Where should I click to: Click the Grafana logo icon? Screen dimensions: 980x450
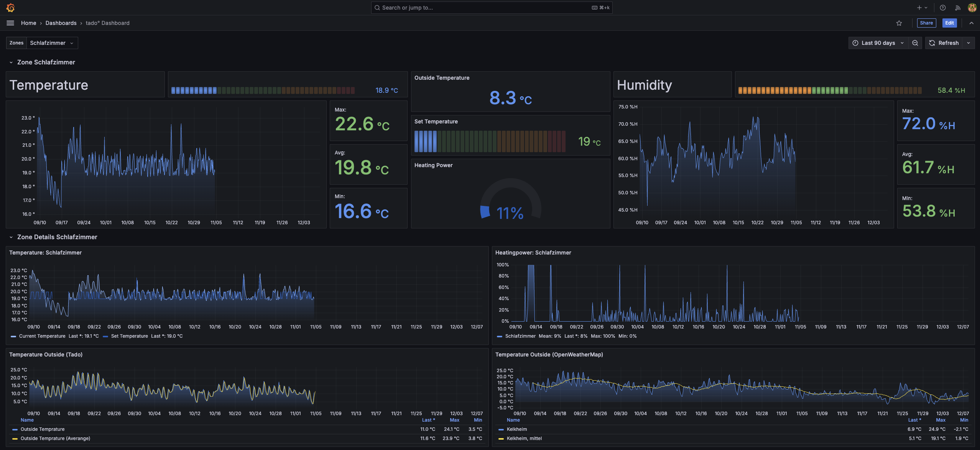[10, 8]
